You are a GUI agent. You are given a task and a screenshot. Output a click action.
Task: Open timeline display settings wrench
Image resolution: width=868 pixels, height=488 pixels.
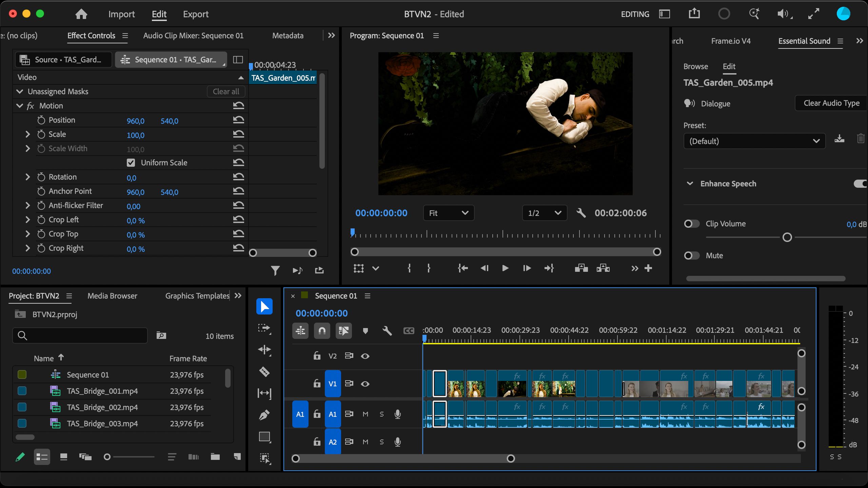pyautogui.click(x=387, y=331)
